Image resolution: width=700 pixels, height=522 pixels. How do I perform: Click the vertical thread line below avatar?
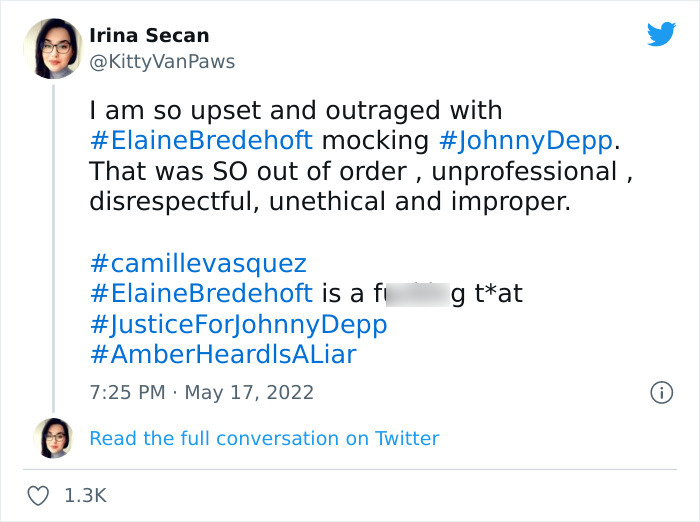pos(52,250)
